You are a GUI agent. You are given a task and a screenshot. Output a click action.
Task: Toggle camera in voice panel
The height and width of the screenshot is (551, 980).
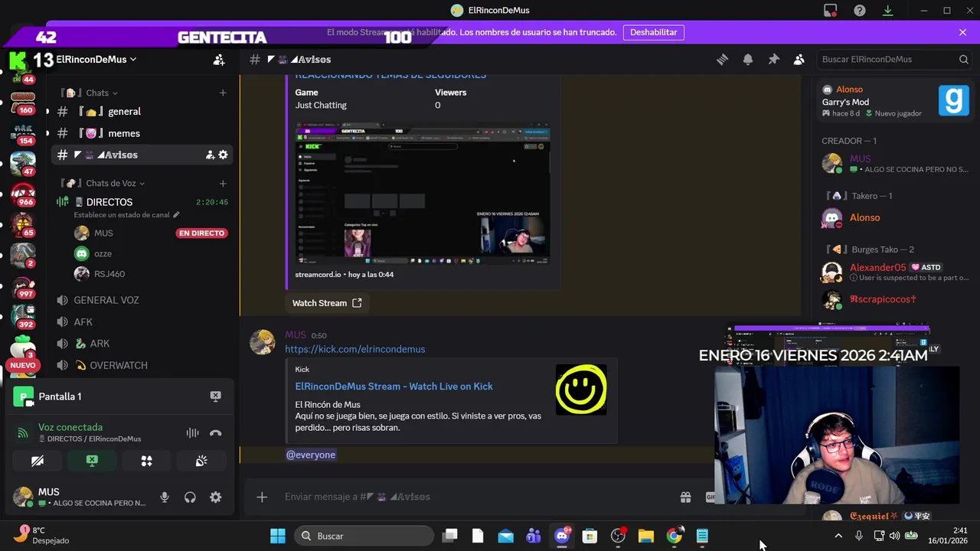point(37,461)
